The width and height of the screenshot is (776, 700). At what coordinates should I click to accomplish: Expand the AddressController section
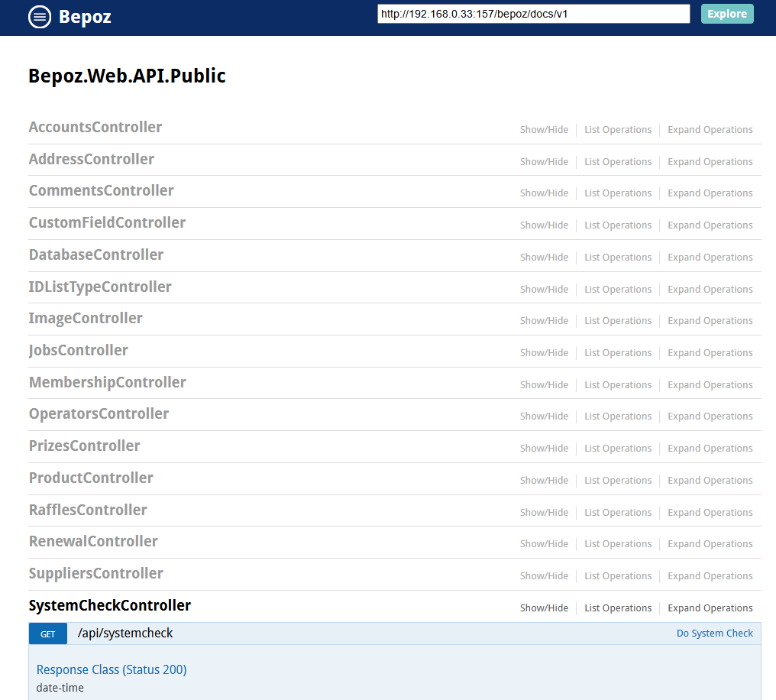click(92, 159)
